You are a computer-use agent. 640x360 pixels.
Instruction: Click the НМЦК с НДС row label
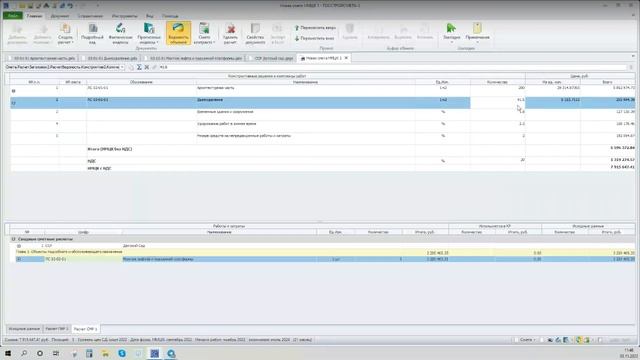pos(99,168)
